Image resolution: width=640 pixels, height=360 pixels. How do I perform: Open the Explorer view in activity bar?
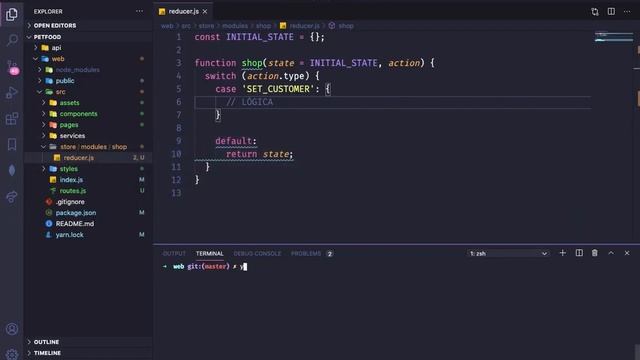[x=12, y=14]
